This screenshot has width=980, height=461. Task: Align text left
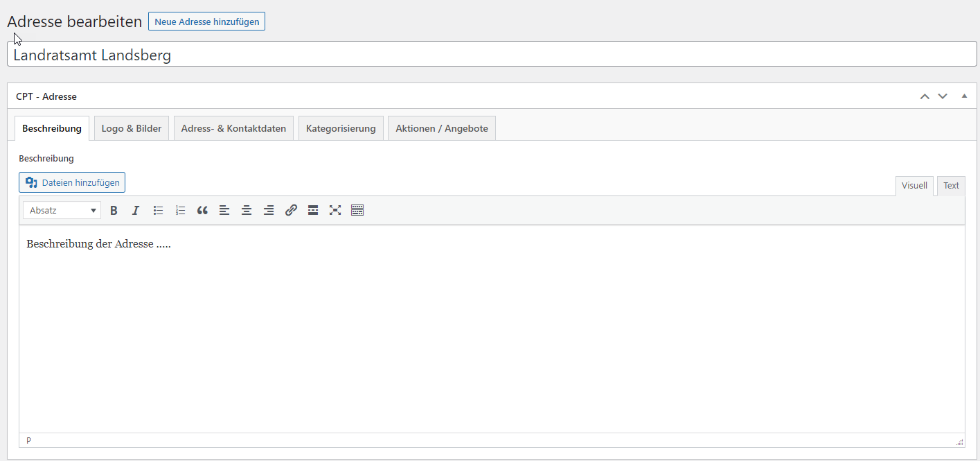(224, 210)
